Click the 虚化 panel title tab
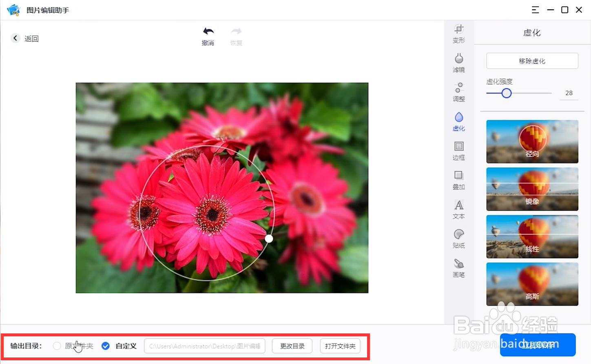 (x=531, y=33)
